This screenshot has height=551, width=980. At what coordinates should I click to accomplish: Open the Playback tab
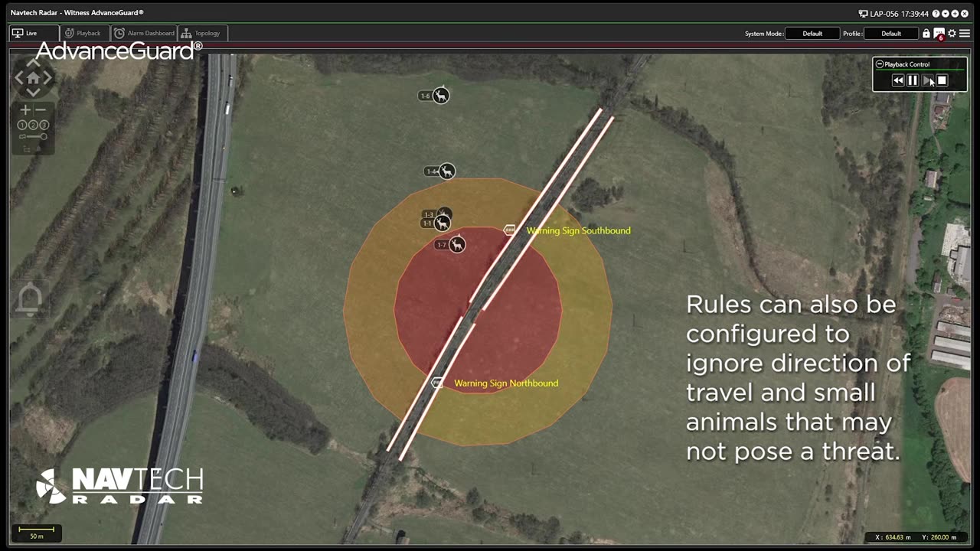click(x=83, y=33)
